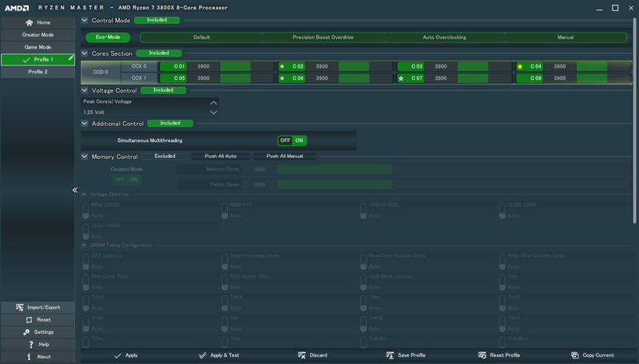The image size is (639, 364).
Task: Adjust the C 01 core frequency slider
Action: (247, 66)
